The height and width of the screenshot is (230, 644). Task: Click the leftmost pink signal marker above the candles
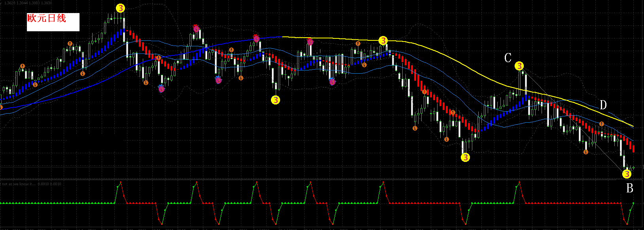coord(196,28)
